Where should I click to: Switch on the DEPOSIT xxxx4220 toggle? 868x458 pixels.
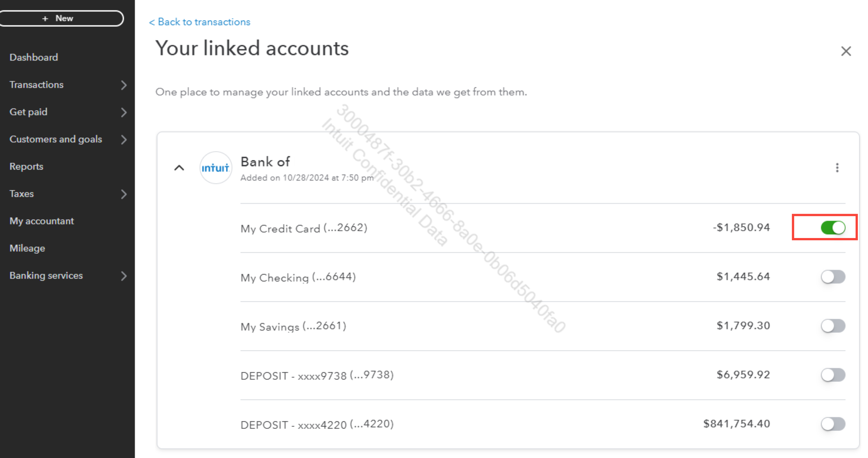click(x=833, y=424)
